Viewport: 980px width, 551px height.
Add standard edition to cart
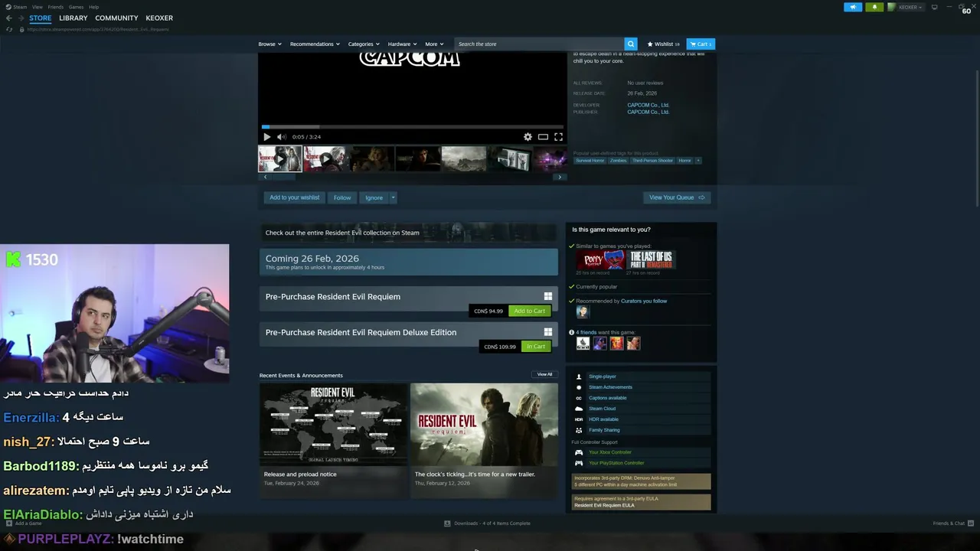(530, 311)
